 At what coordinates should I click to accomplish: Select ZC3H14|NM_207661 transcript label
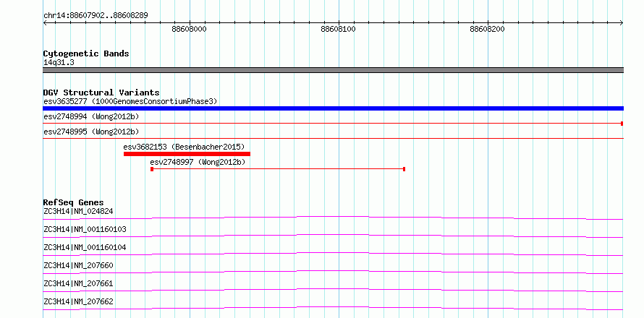click(78, 283)
